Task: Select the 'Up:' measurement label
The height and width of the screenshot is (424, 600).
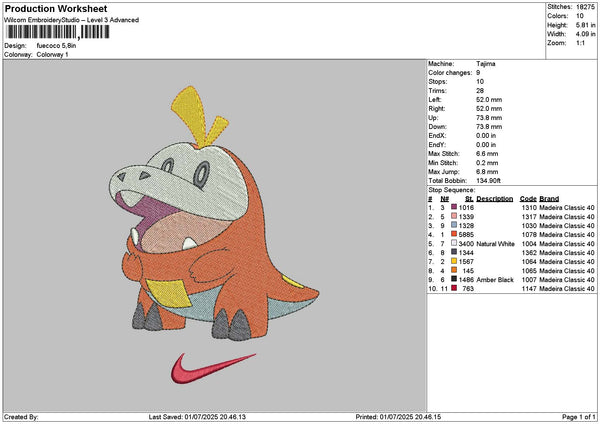Action: (433, 118)
